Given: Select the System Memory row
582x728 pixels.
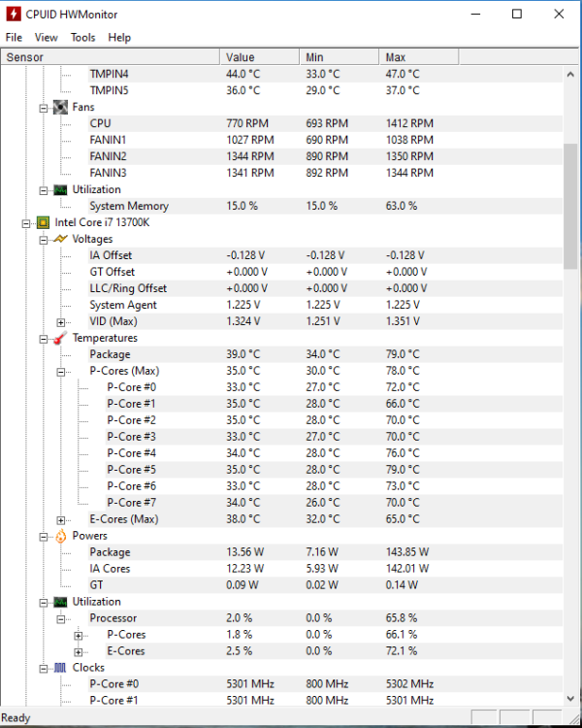Looking at the screenshot, I should [325, 206].
